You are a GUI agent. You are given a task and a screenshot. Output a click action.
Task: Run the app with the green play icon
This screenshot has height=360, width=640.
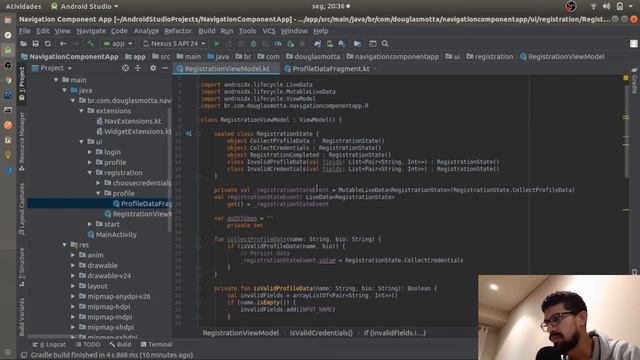pos(217,44)
